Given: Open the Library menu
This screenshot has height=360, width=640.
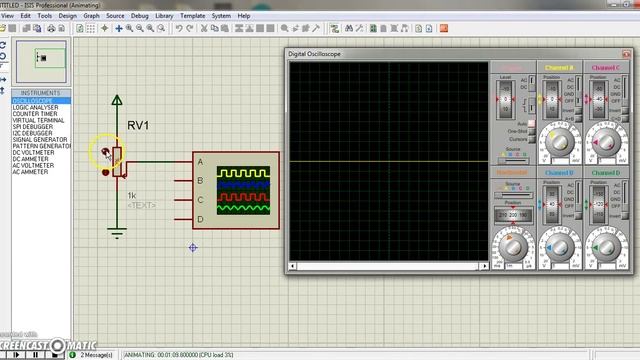Looking at the screenshot, I should click(x=164, y=16).
